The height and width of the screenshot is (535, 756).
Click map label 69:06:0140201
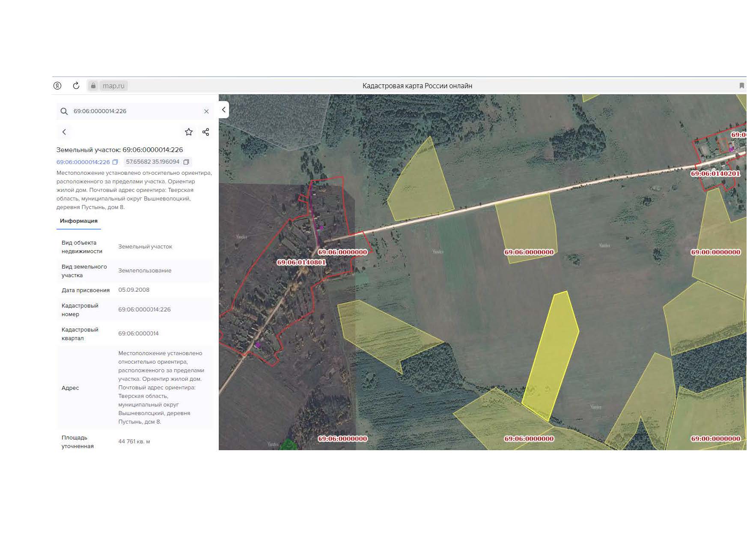pos(715,173)
